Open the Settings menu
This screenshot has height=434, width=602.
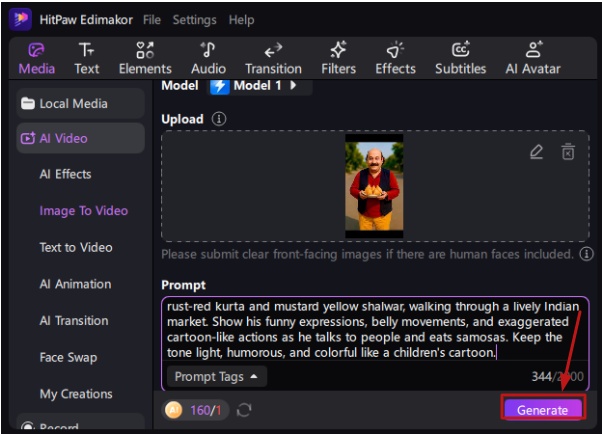pyautogui.click(x=194, y=20)
